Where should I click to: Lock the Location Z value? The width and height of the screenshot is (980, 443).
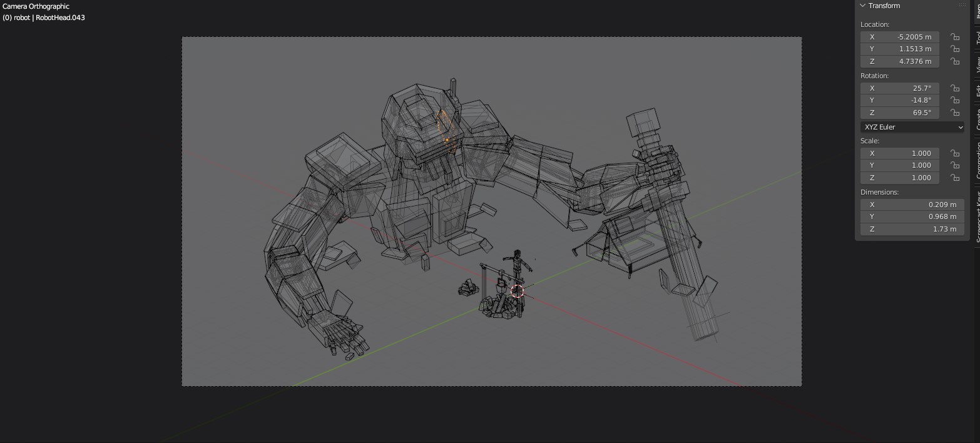coord(954,61)
